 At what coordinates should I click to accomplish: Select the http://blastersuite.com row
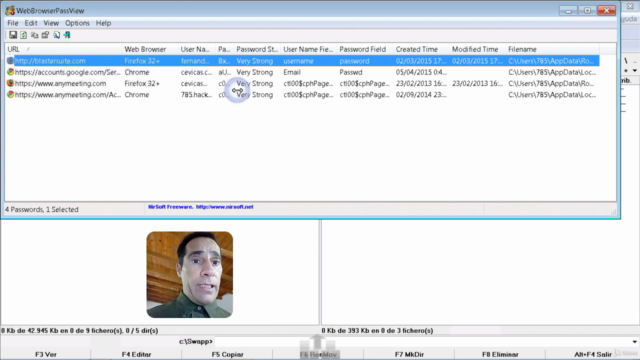point(302,61)
